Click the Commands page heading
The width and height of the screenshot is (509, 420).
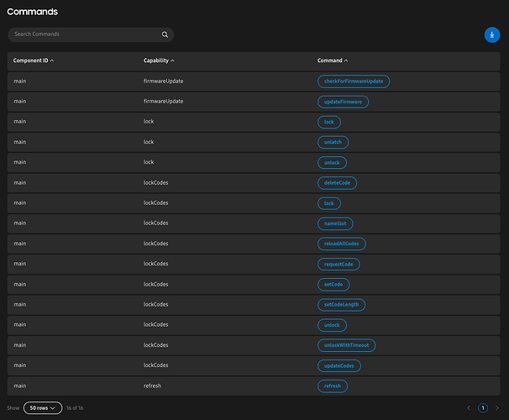(x=32, y=12)
